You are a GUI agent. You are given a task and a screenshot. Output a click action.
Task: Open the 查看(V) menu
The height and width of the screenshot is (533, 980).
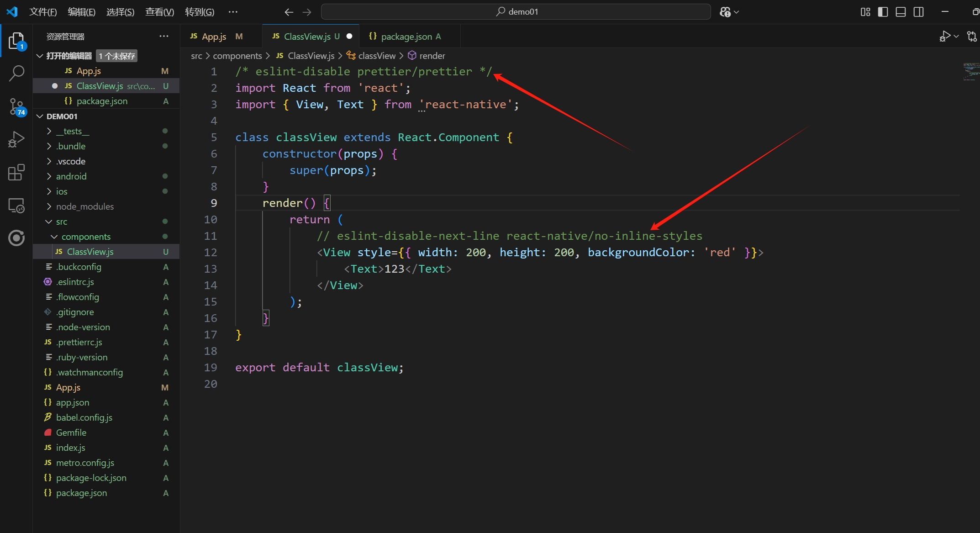159,12
